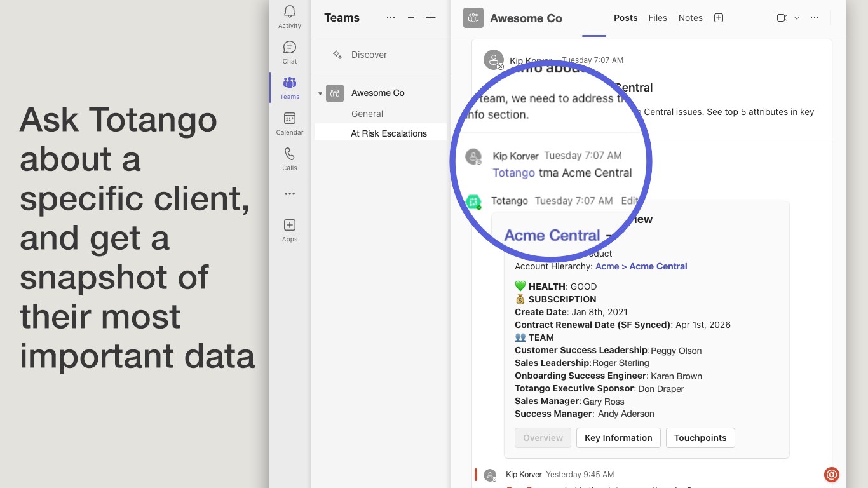Screen dimensions: 868x488
Task: Show more apps ellipsis in sidebar
Action: point(290,194)
